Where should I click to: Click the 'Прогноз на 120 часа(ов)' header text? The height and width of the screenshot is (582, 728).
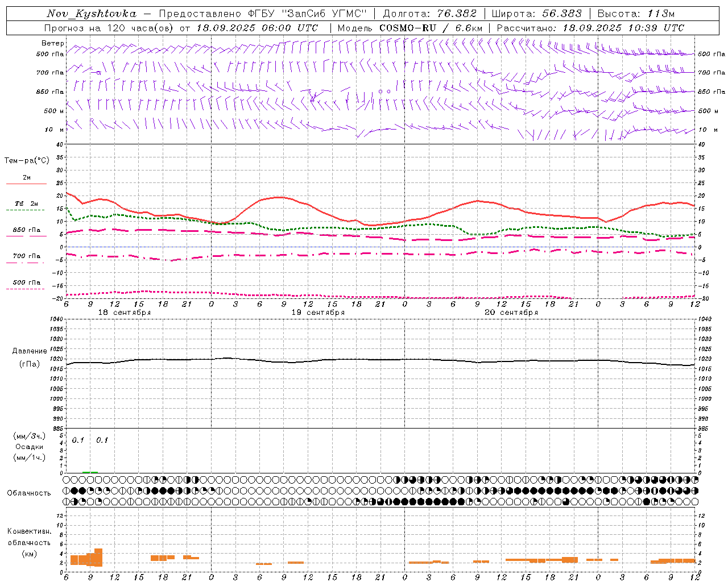point(109,28)
